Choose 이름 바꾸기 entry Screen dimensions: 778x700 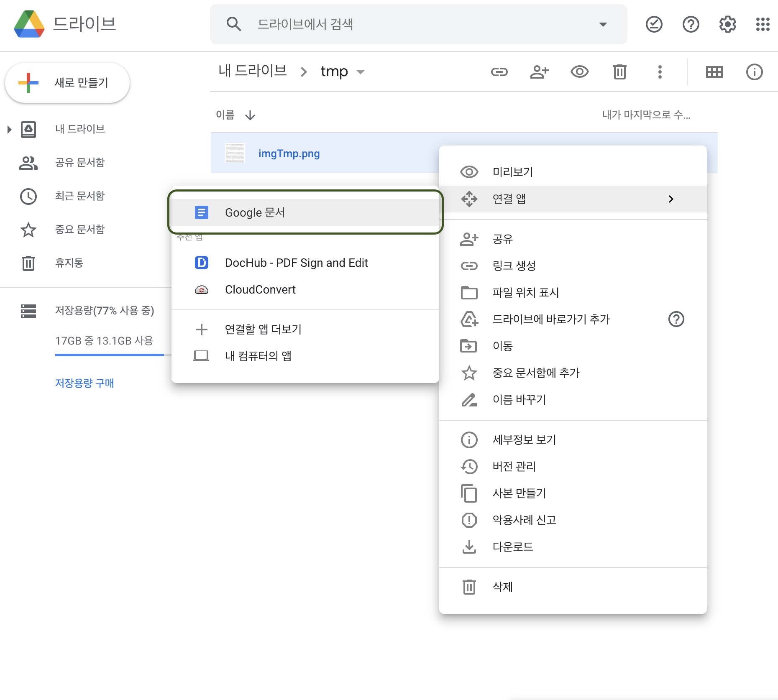click(573, 400)
